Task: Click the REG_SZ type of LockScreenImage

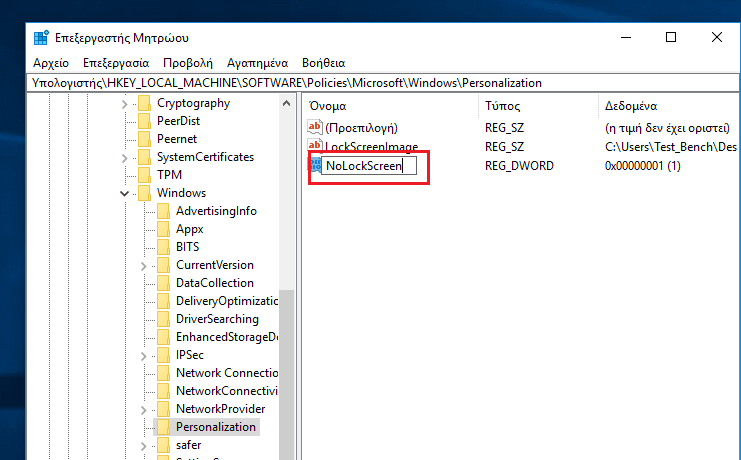Action: pyautogui.click(x=504, y=147)
